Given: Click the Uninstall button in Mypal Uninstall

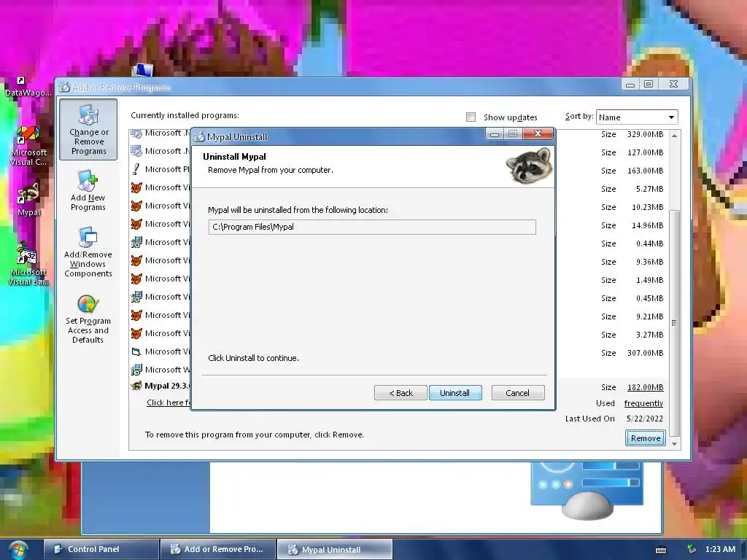Looking at the screenshot, I should click(x=455, y=393).
